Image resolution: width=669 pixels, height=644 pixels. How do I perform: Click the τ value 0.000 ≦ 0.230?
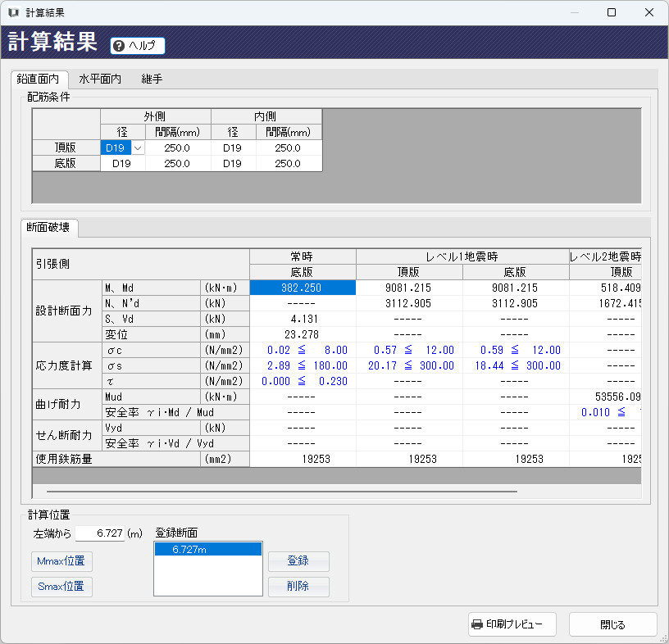pyautogui.click(x=303, y=381)
